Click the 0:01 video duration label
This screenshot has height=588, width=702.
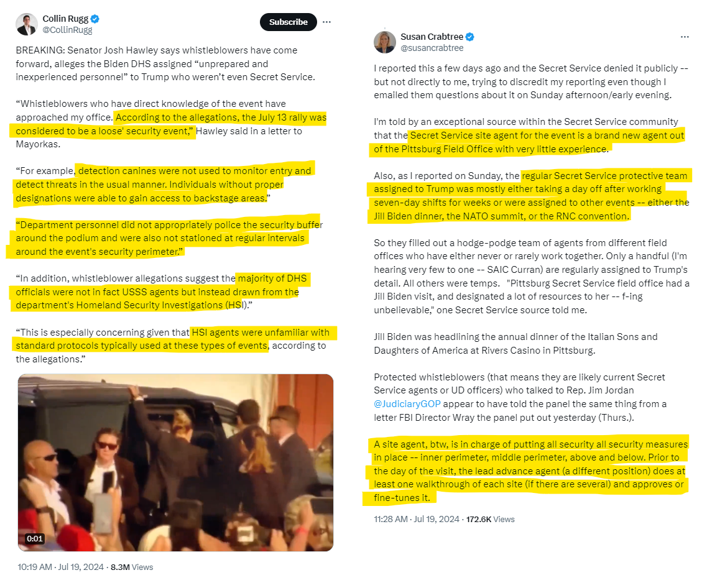[x=34, y=538]
